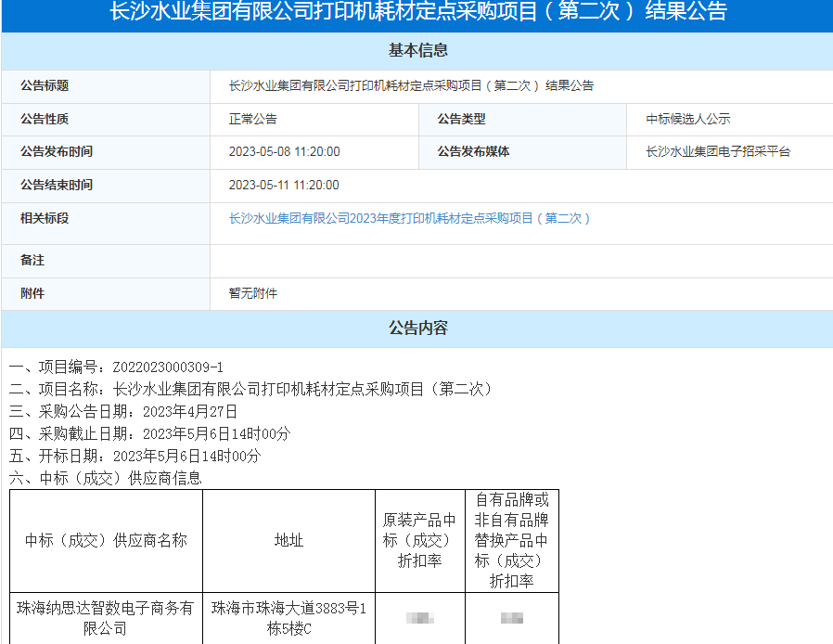
Task: Click the 附件 label
Action: click(32, 293)
